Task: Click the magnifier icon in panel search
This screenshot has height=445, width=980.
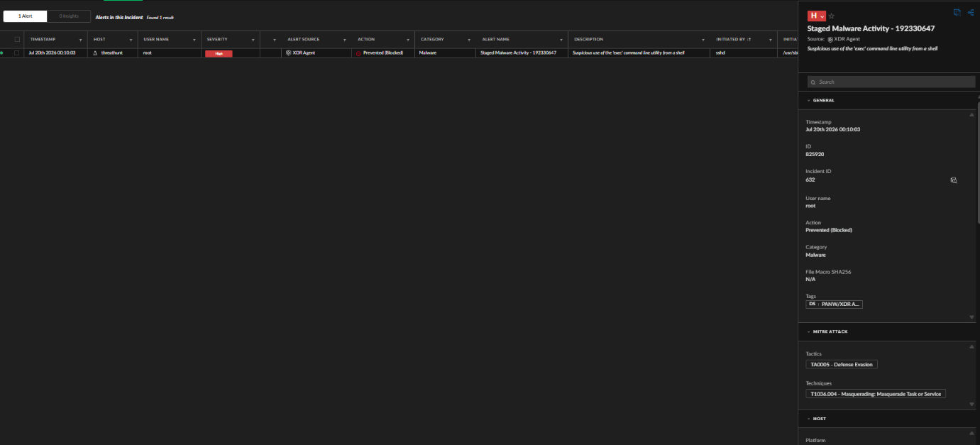Action: click(813, 82)
